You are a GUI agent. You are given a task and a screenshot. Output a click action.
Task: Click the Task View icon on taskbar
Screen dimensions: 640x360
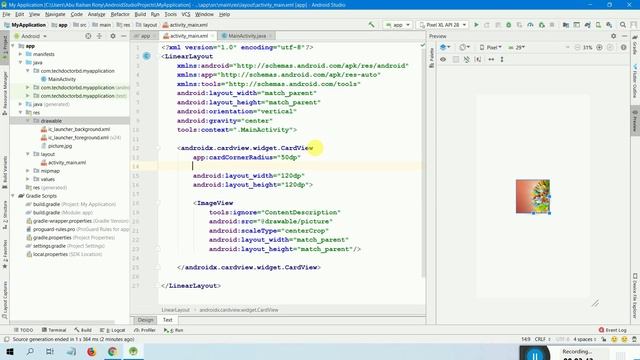point(50,351)
